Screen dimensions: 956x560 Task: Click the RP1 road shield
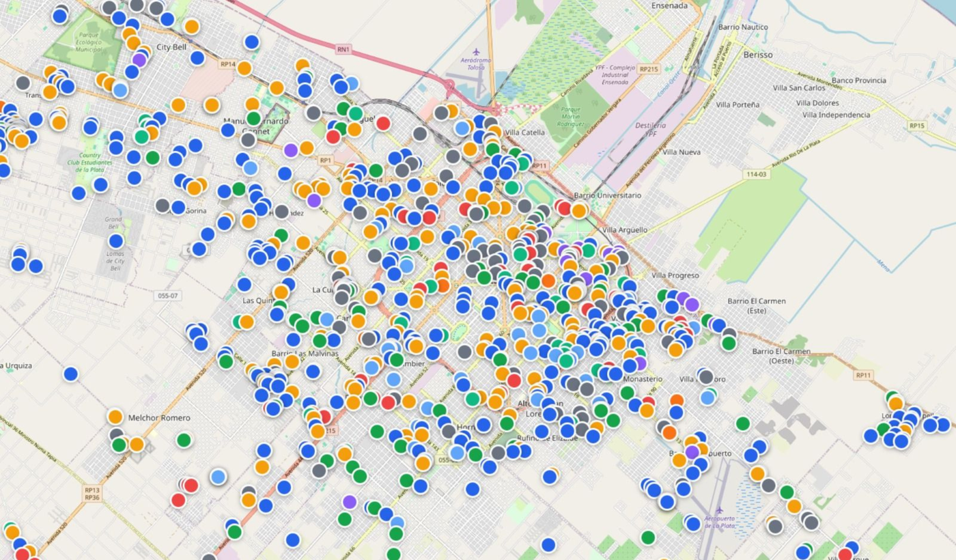click(326, 160)
